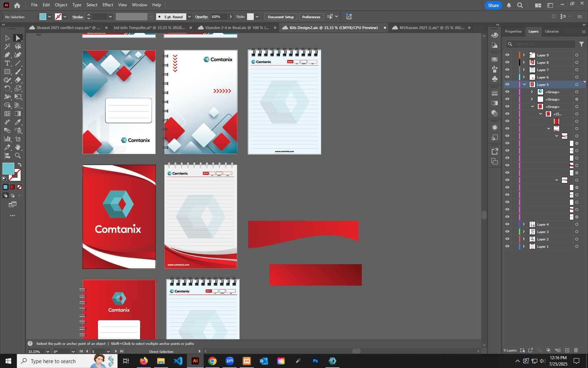
Task: Hide Layer 1 visibility eye
Action: coord(507,246)
